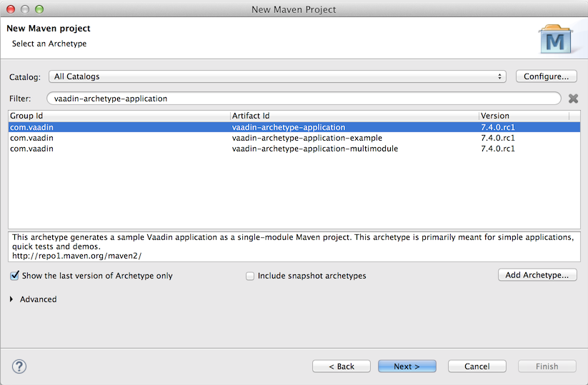
Task: Expand the Advanced section
Action: pos(11,299)
